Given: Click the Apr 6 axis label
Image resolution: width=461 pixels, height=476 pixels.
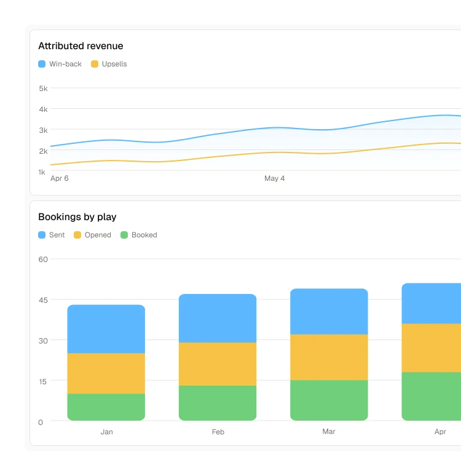Looking at the screenshot, I should (60, 178).
